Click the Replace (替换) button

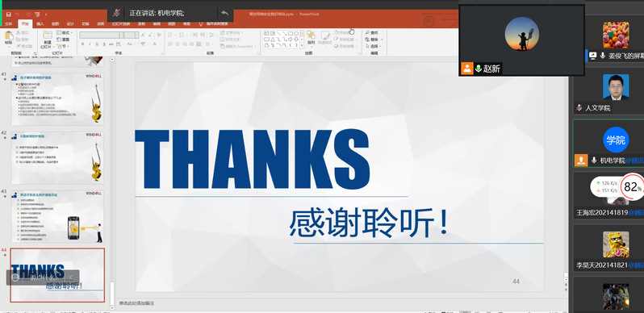point(374,40)
